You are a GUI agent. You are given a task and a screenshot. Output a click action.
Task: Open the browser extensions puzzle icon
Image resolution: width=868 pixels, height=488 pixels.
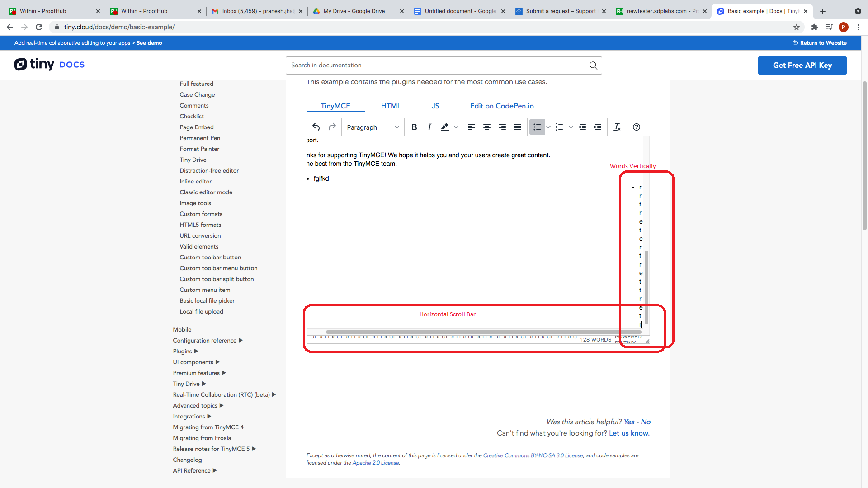pyautogui.click(x=815, y=27)
